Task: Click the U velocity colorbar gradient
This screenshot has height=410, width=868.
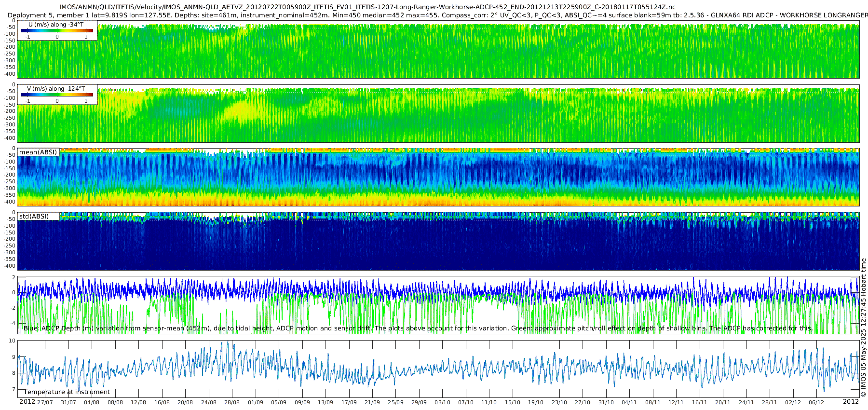Action: tap(57, 31)
